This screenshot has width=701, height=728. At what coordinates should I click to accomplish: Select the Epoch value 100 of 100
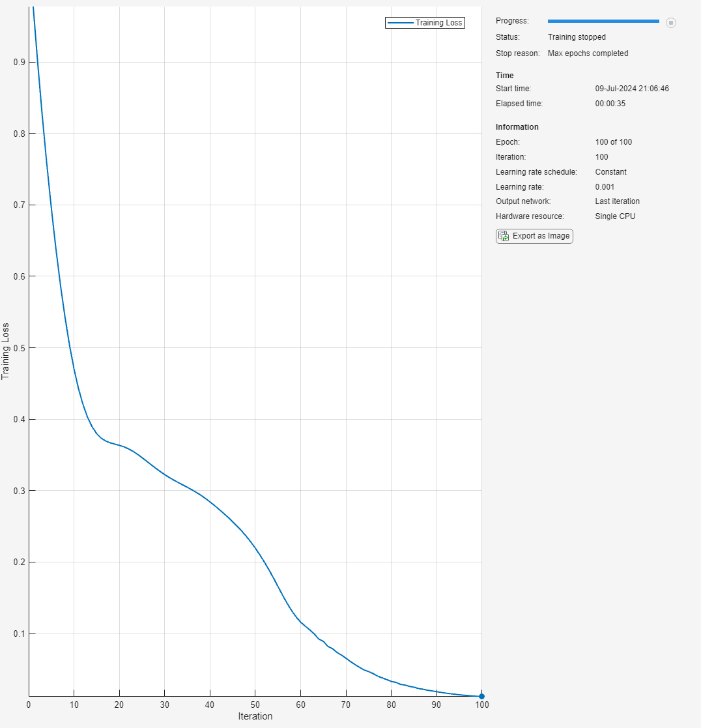click(x=613, y=142)
